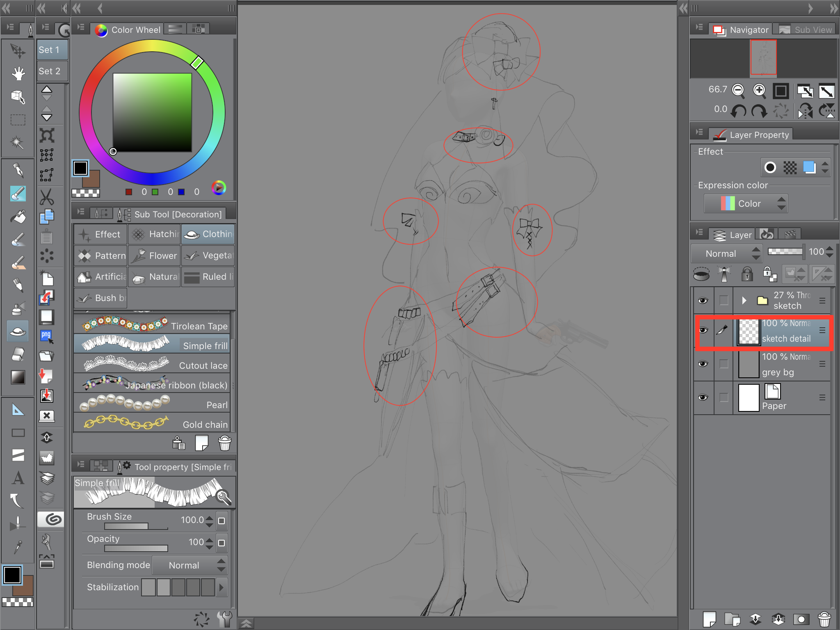
Task: Click the sketch detail layer thumbnail
Action: point(748,331)
